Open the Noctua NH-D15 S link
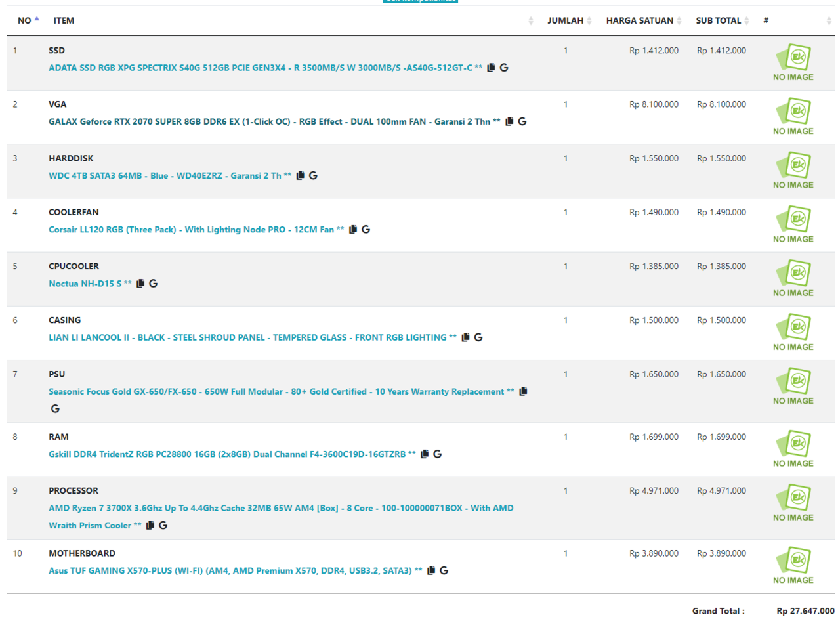 click(91, 284)
